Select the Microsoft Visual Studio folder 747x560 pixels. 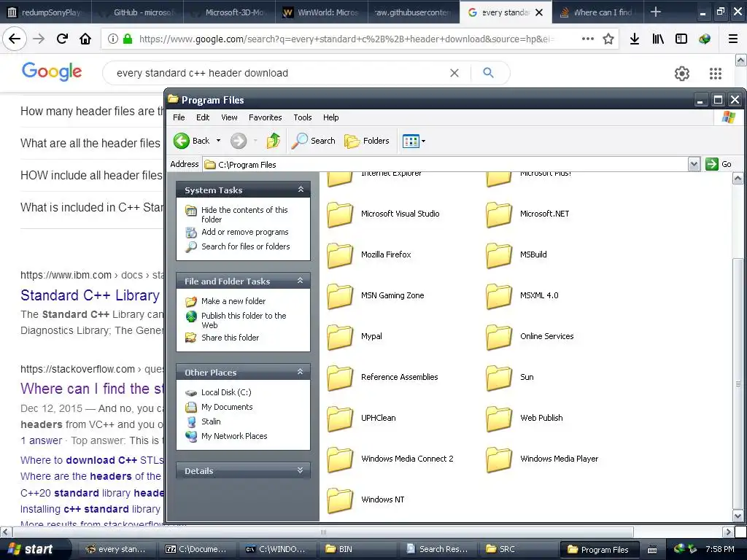click(x=383, y=214)
